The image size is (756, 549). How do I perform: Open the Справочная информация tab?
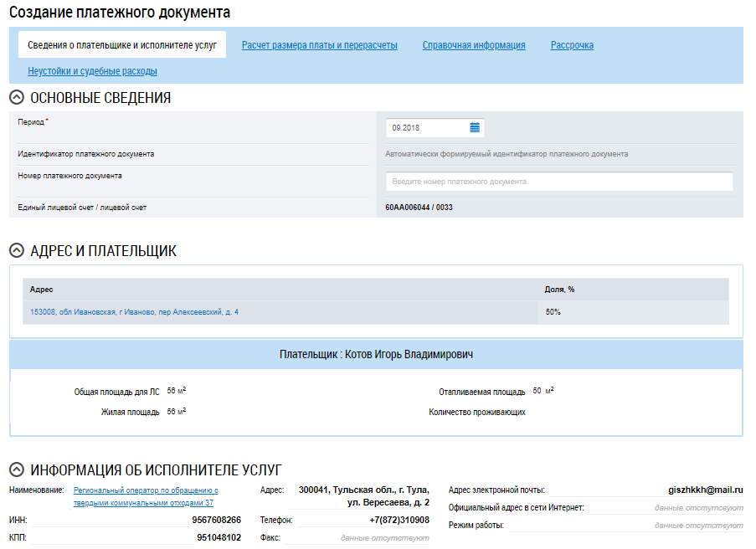click(x=474, y=45)
